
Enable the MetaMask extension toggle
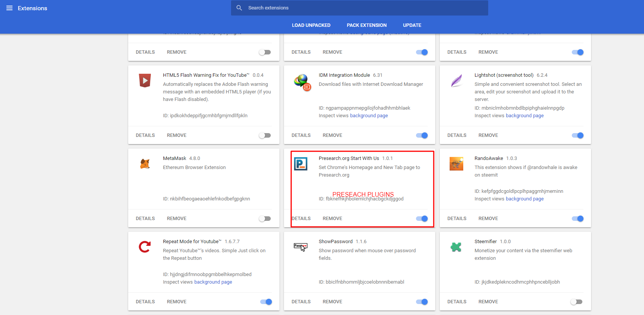(265, 219)
